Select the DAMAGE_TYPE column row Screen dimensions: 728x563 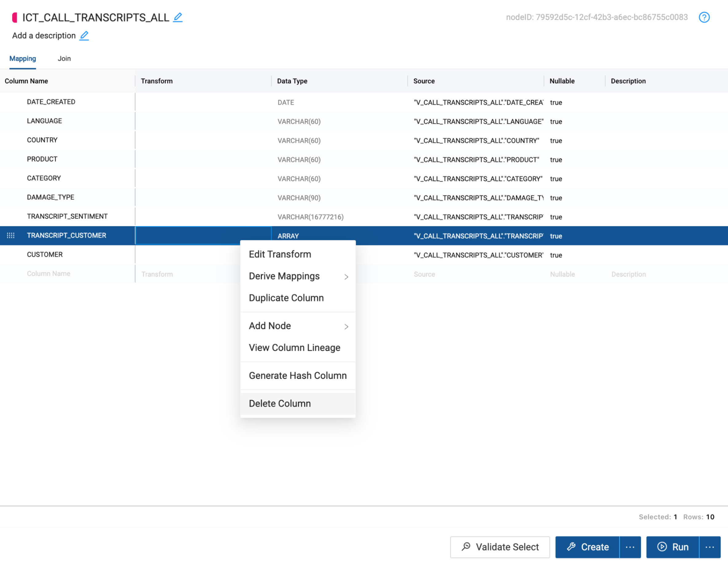pyautogui.click(x=51, y=197)
